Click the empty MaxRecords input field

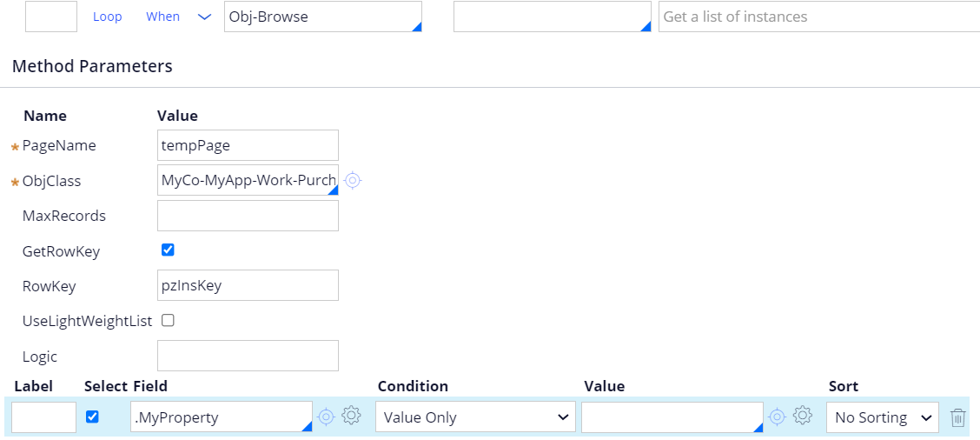pyautogui.click(x=248, y=216)
